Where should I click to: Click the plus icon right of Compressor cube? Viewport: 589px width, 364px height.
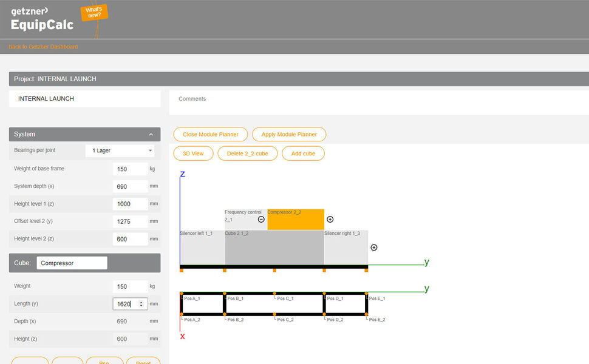(330, 219)
